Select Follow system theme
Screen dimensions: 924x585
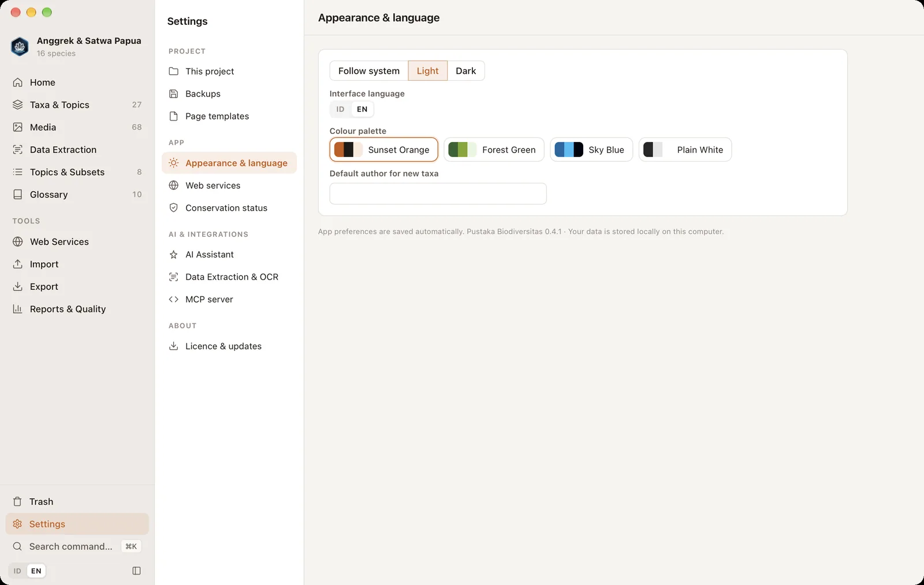[x=369, y=71]
